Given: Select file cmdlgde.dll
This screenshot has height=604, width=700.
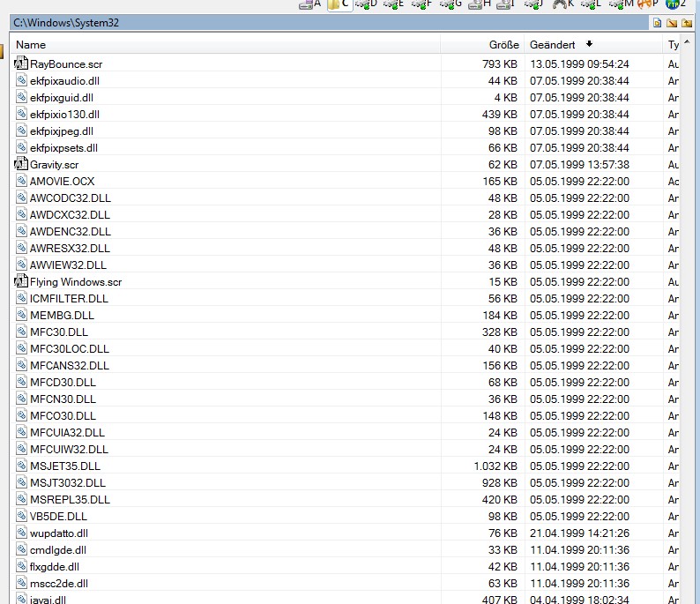Looking at the screenshot, I should coord(58,550).
